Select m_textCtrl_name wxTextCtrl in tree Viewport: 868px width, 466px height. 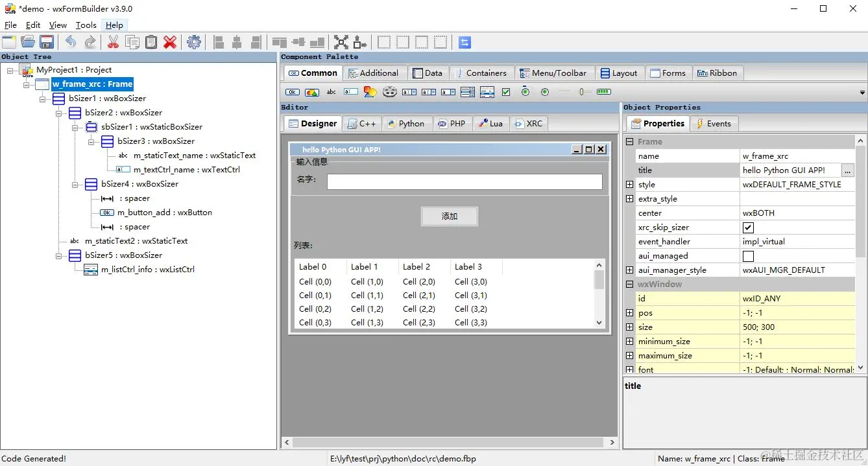tap(186, 170)
